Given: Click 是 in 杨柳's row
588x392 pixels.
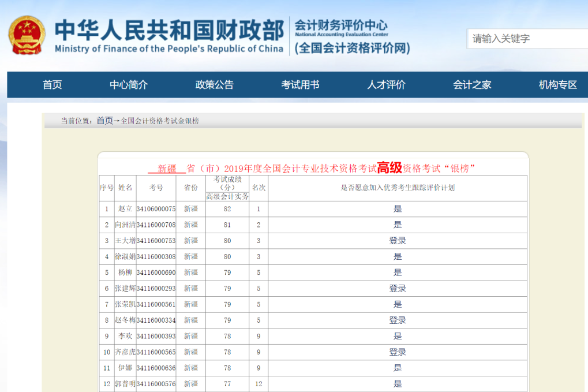Looking at the screenshot, I should pos(398,272).
